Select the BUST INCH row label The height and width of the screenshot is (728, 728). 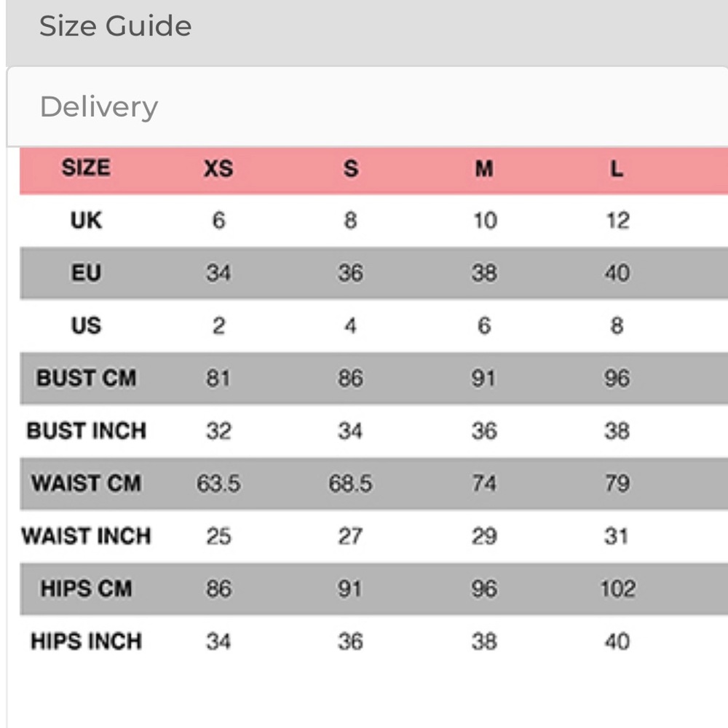point(86,431)
